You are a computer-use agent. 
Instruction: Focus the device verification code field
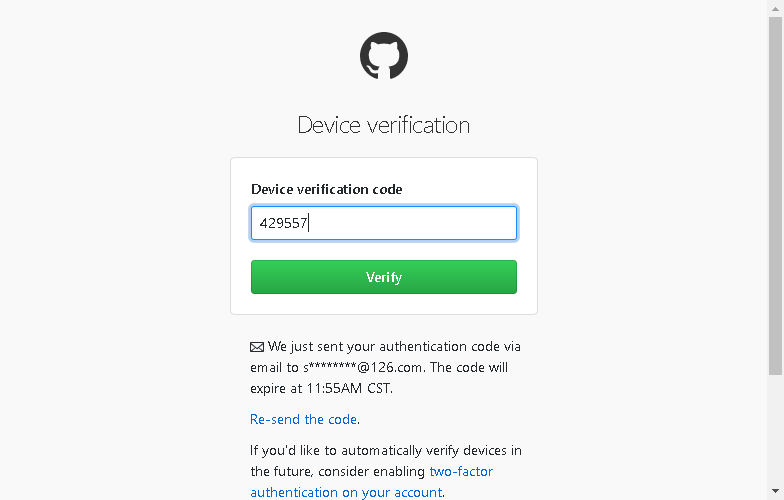pos(384,223)
